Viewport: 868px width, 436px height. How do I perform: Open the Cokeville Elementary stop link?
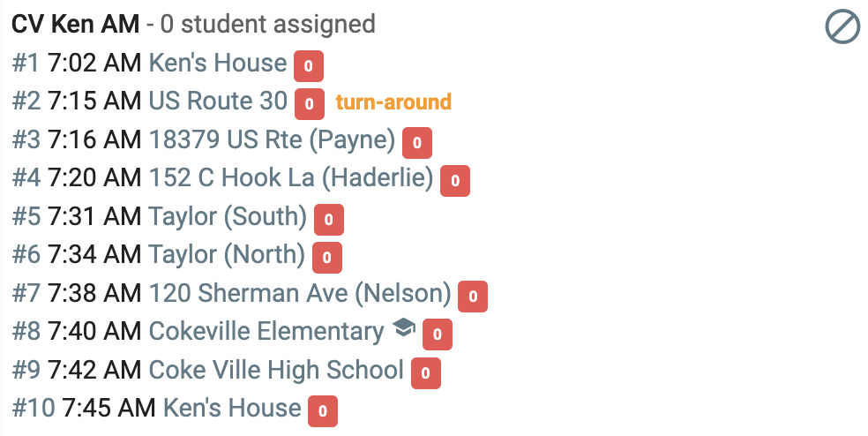pos(266,331)
